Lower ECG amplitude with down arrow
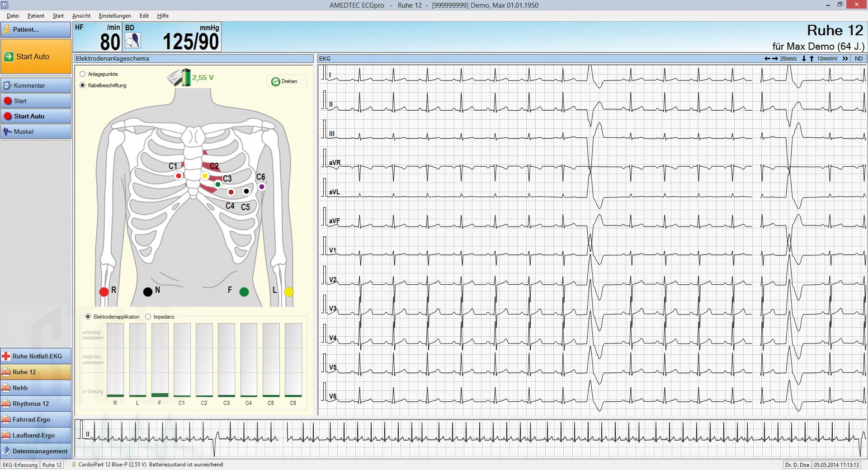Screen dimensions: 868x470 coord(804,59)
